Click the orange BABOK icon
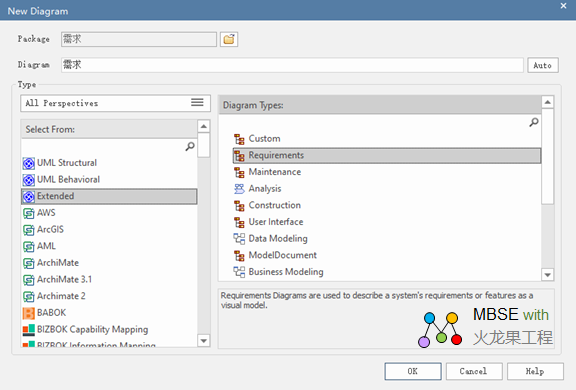Image resolution: width=576 pixels, height=390 pixels. coord(29,313)
